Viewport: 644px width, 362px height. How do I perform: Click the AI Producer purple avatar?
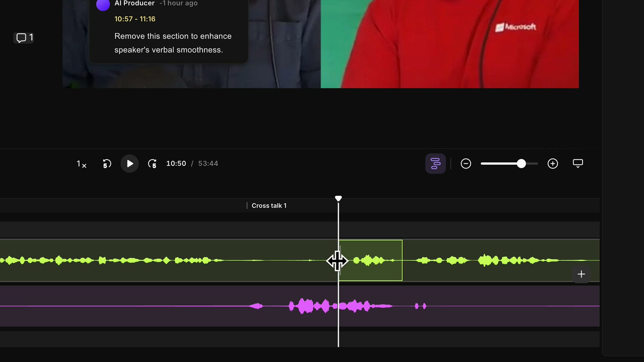coord(103,5)
